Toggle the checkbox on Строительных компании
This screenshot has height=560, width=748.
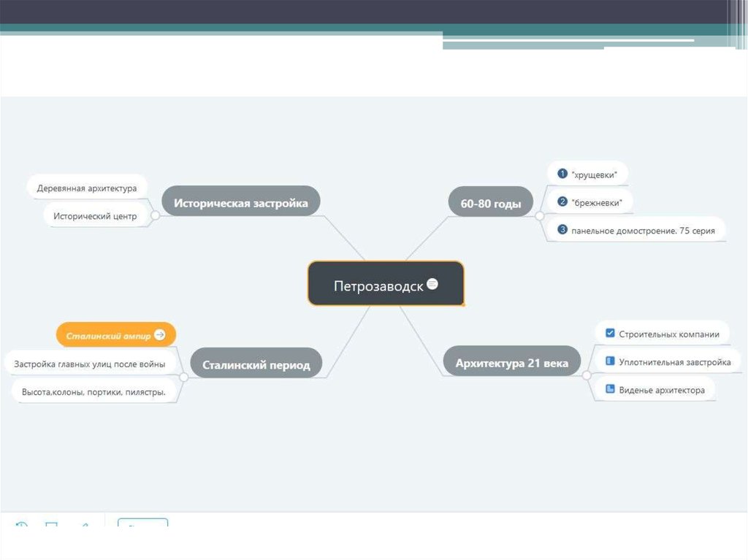coord(610,334)
